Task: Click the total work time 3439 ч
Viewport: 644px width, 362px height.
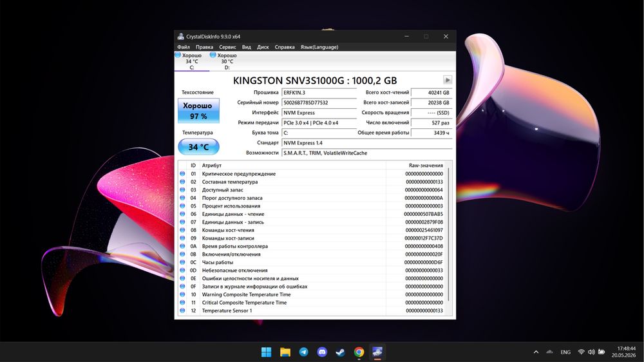Action: tap(431, 133)
